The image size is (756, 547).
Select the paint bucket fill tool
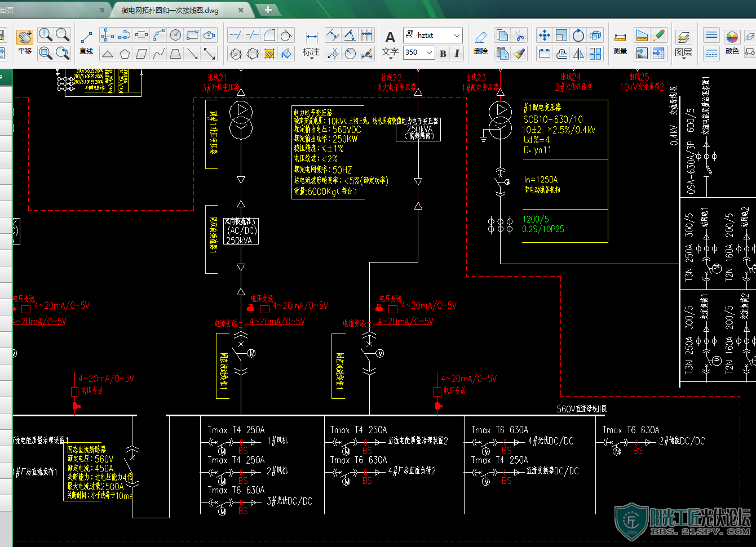[286, 54]
